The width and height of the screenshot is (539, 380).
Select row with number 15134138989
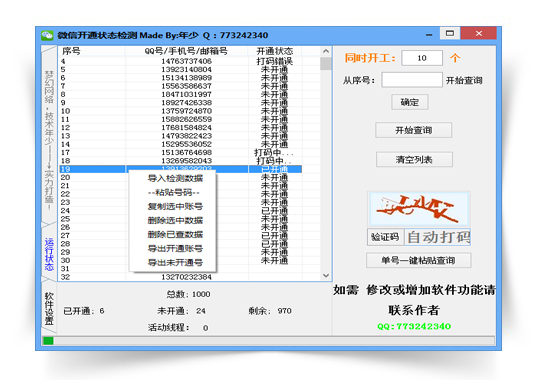click(180, 78)
